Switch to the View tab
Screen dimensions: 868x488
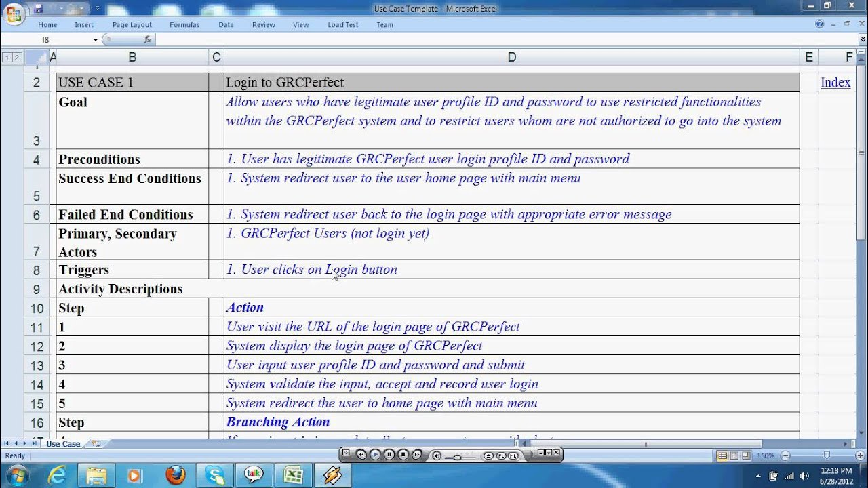pyautogui.click(x=301, y=25)
